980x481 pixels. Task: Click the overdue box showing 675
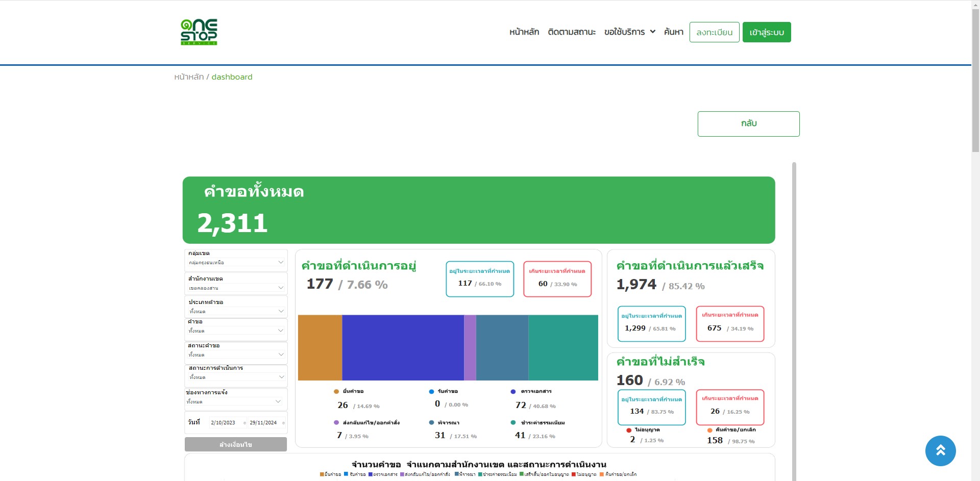point(730,324)
